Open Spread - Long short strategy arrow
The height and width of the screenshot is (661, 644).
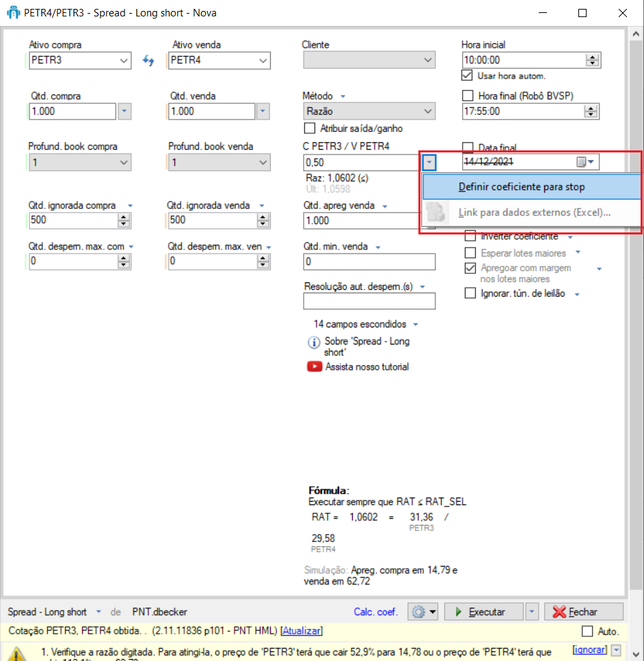[98, 611]
